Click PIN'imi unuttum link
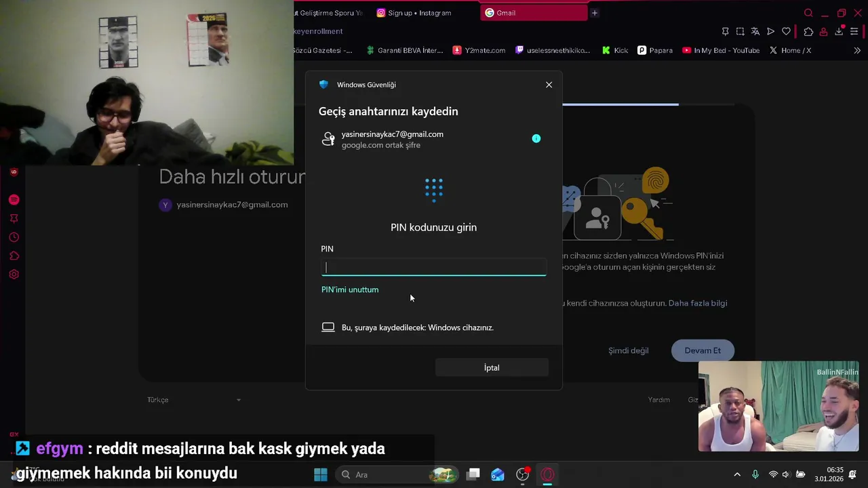The image size is (868, 488). tap(350, 289)
